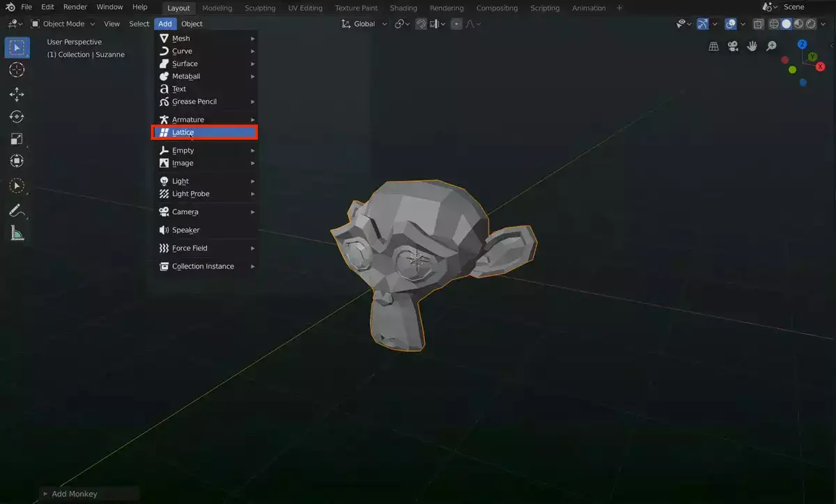Switch to the Modeling workspace tab

tap(217, 8)
